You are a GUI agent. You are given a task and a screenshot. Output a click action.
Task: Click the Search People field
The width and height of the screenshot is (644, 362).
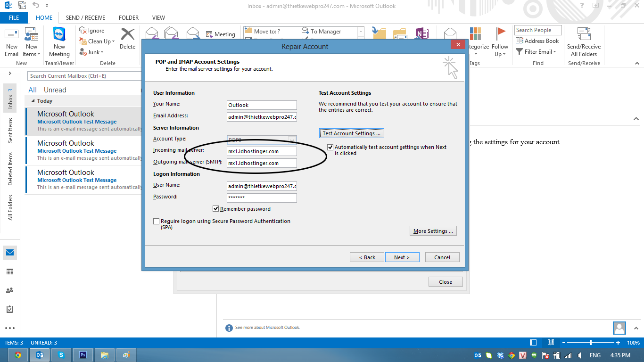pos(538,30)
